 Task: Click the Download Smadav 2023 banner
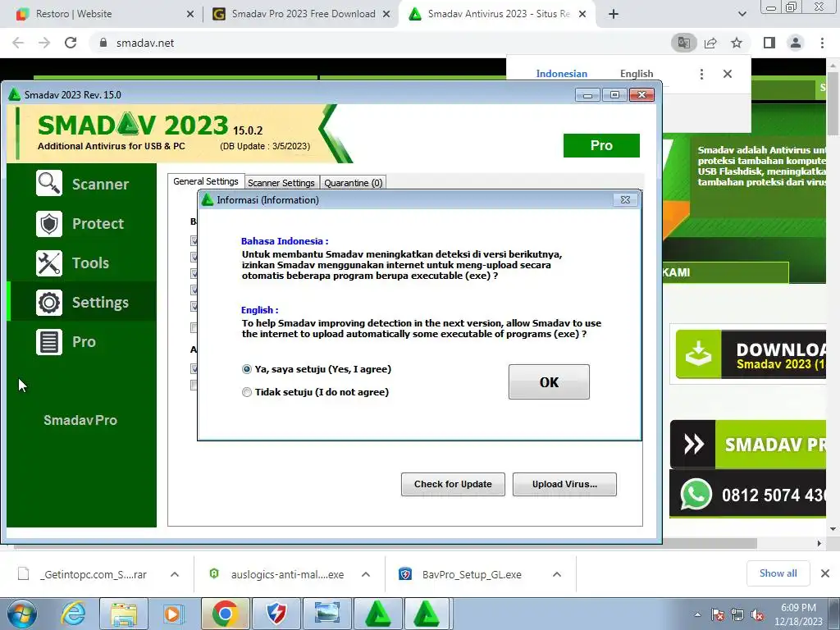tap(751, 354)
